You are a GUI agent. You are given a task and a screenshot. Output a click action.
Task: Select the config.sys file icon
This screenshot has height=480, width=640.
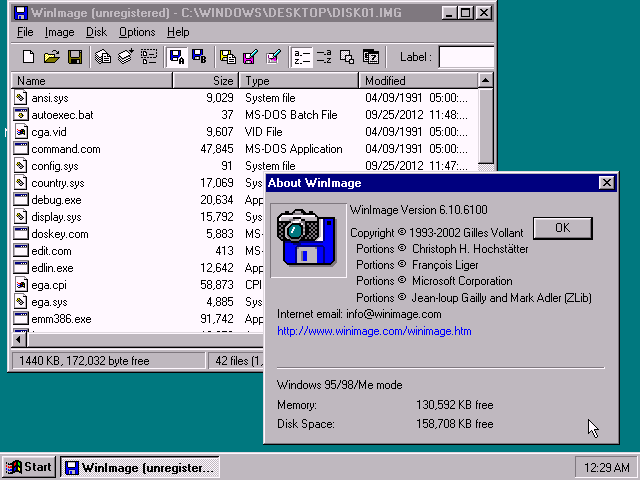click(x=20, y=166)
